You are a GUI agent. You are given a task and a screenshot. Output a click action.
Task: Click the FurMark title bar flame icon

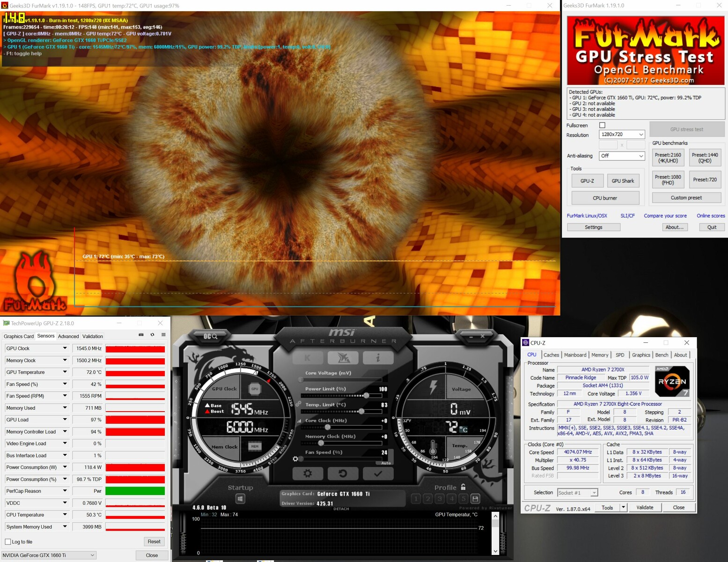coord(5,5)
